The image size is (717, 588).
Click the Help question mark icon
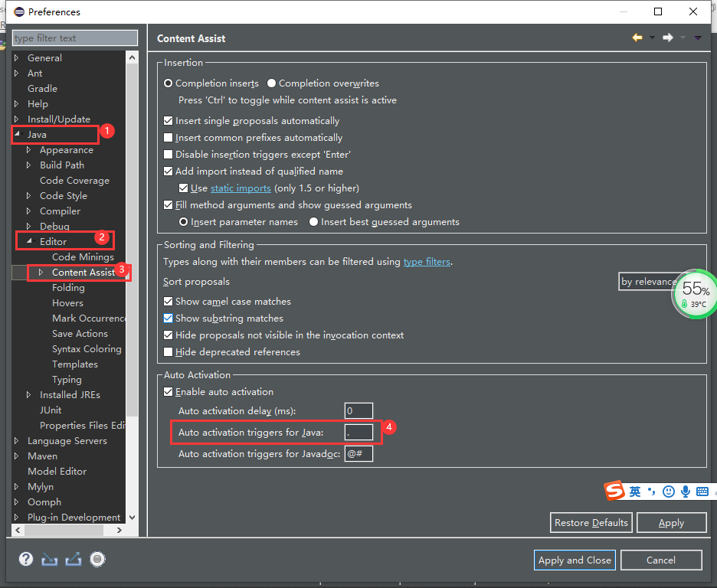[26, 559]
